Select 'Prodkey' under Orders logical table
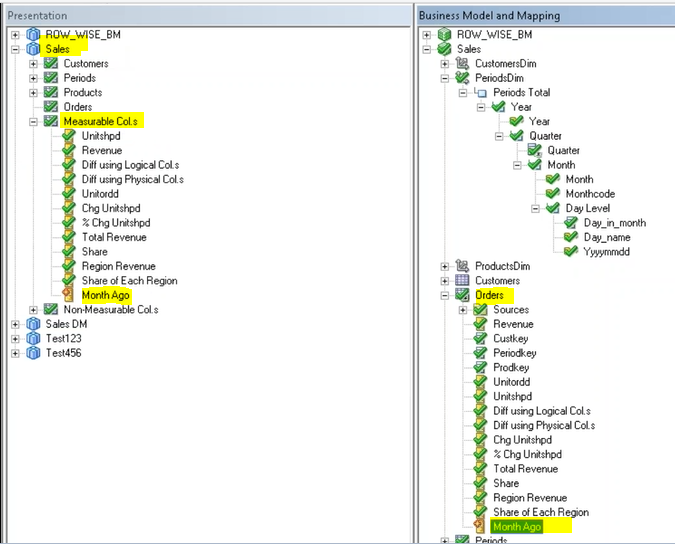The height and width of the screenshot is (544, 675). pos(511,367)
